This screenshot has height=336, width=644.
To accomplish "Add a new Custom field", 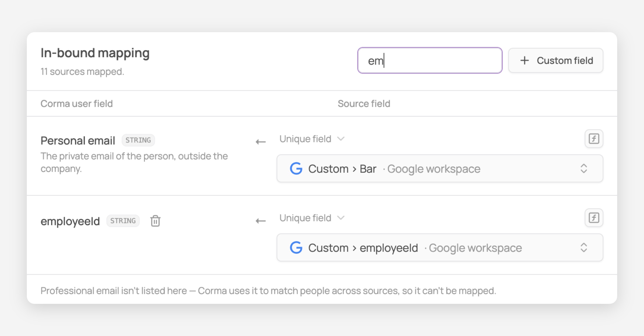I will pyautogui.click(x=556, y=61).
